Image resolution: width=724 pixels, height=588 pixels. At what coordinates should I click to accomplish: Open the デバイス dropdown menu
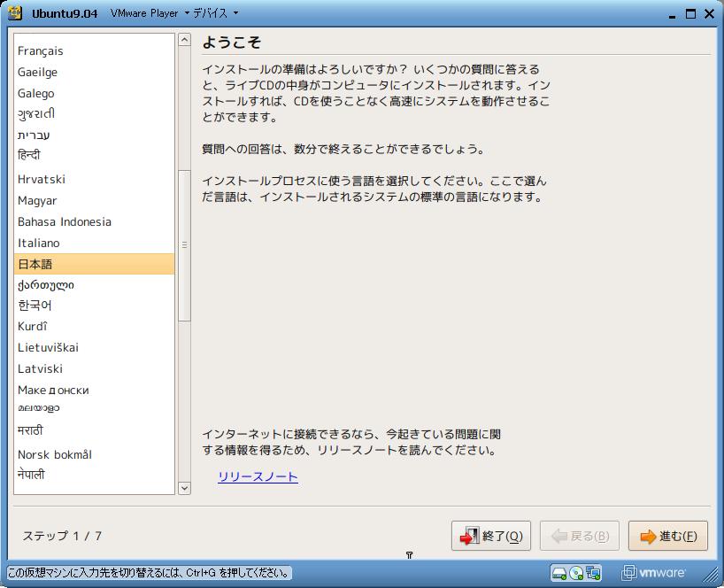pyautogui.click(x=216, y=13)
